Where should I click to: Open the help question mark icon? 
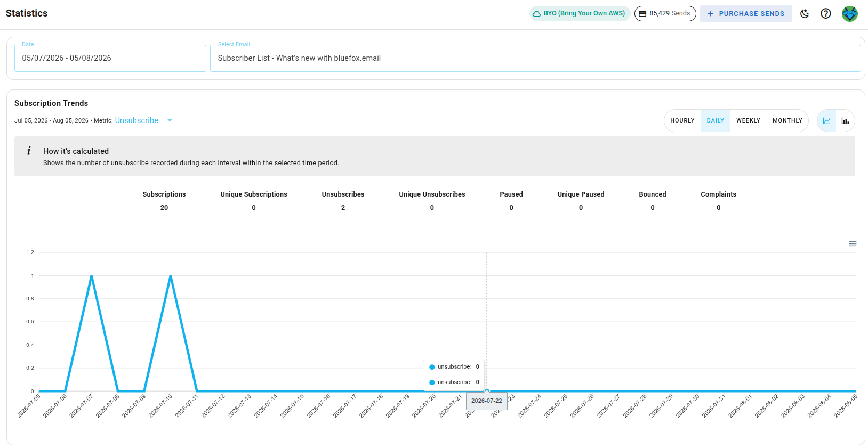point(826,14)
